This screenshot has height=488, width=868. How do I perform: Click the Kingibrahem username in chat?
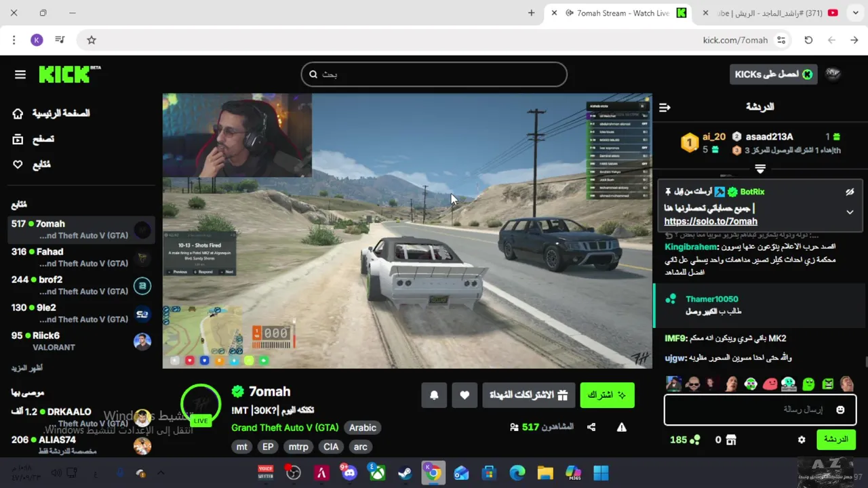(690, 247)
